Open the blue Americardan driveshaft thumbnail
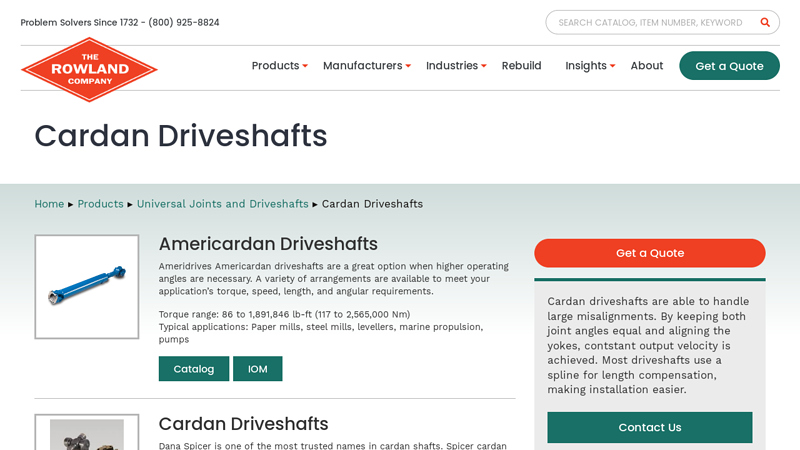Screen dimensions: 800x450 point(87,287)
